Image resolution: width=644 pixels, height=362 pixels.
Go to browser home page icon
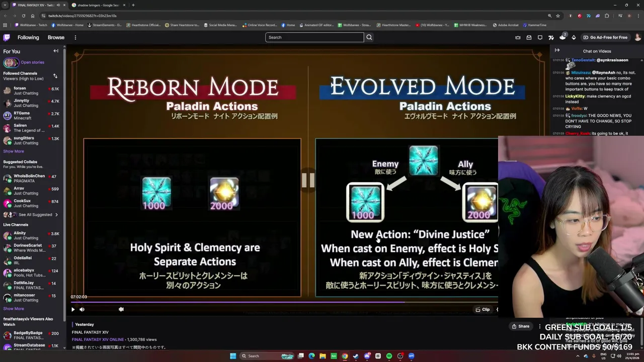click(33, 16)
